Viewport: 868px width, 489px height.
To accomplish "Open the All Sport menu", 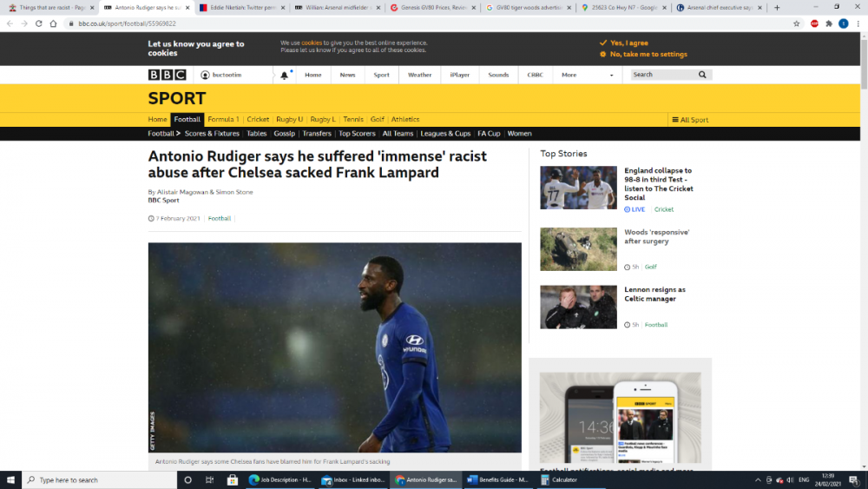I will [690, 120].
